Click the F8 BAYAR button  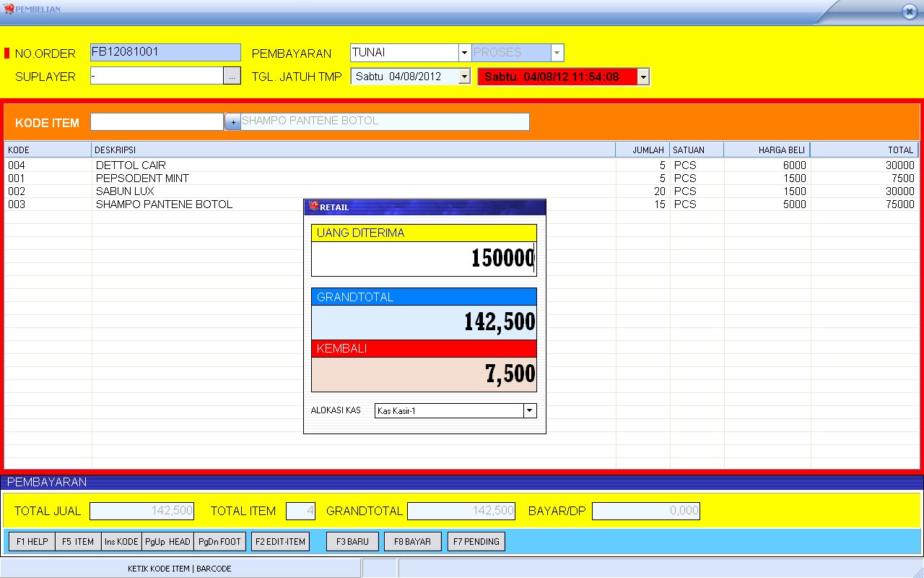(412, 541)
